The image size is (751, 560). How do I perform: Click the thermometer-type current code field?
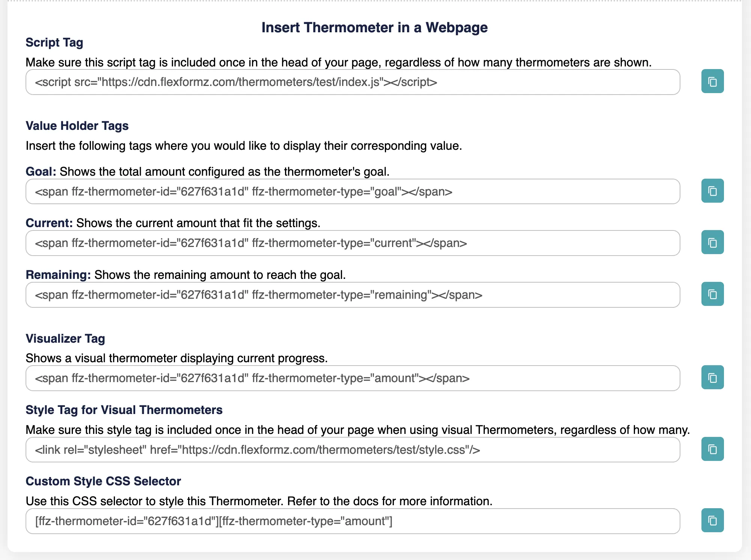click(352, 243)
